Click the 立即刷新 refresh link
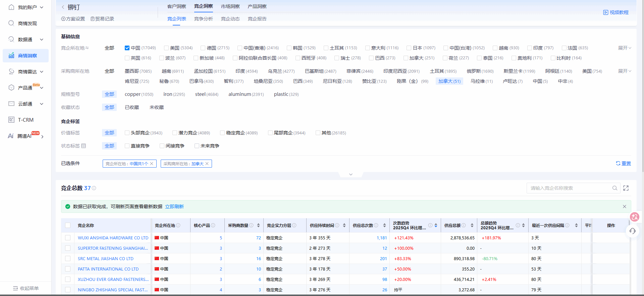 pyautogui.click(x=174, y=206)
